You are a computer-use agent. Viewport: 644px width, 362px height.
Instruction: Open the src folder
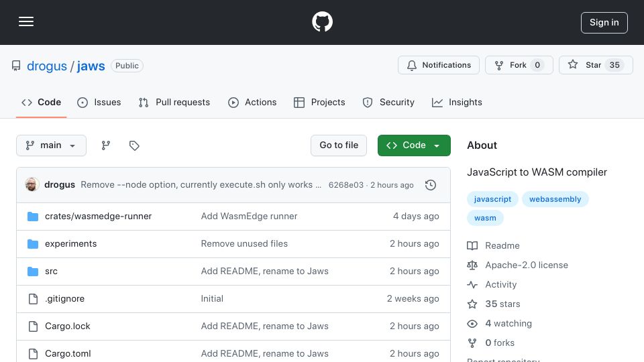pos(52,271)
